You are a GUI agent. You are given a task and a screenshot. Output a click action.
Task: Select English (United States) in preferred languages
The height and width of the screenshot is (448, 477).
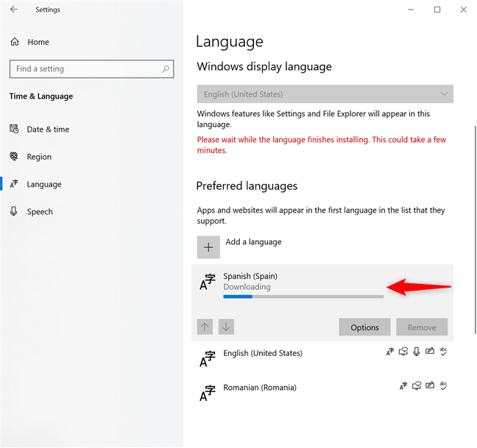pos(322,358)
